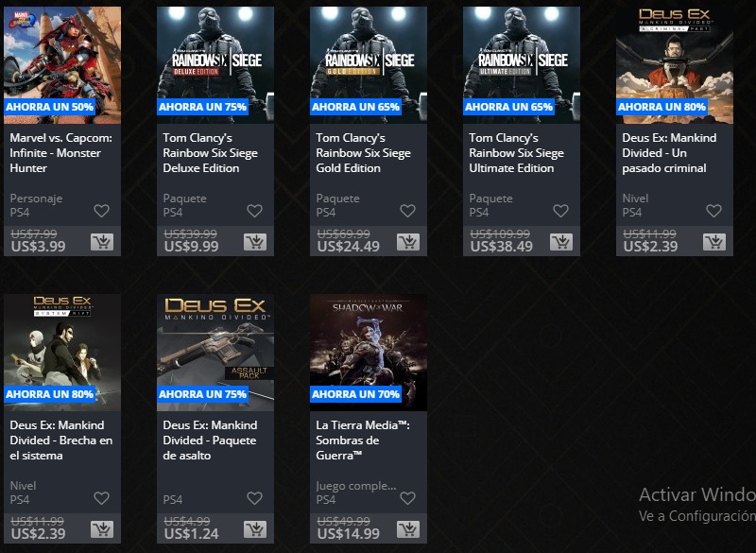Add La Tierra Media Sombras de Guerra to cart
Viewport: 756px width, 553px height.
tap(408, 529)
